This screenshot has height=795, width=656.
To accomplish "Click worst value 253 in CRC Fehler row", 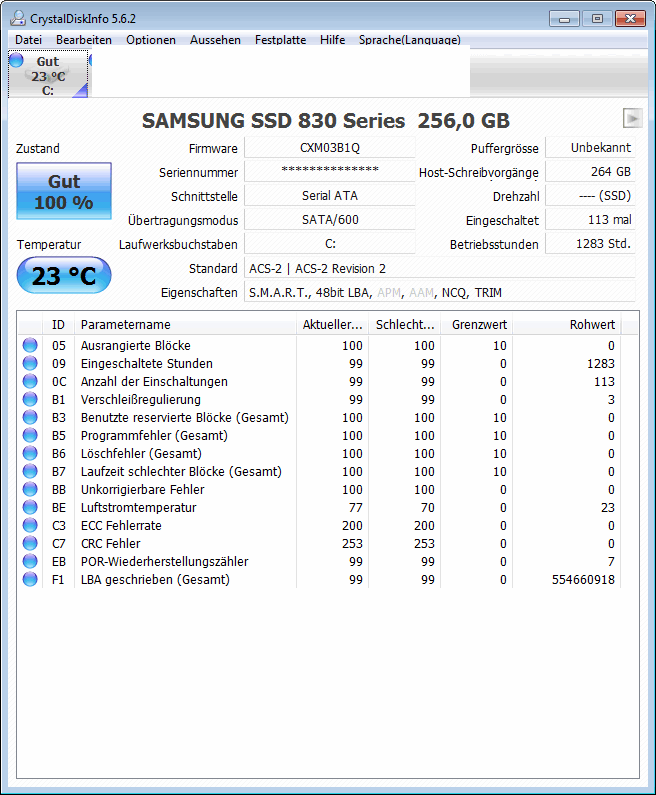I will (x=424, y=544).
